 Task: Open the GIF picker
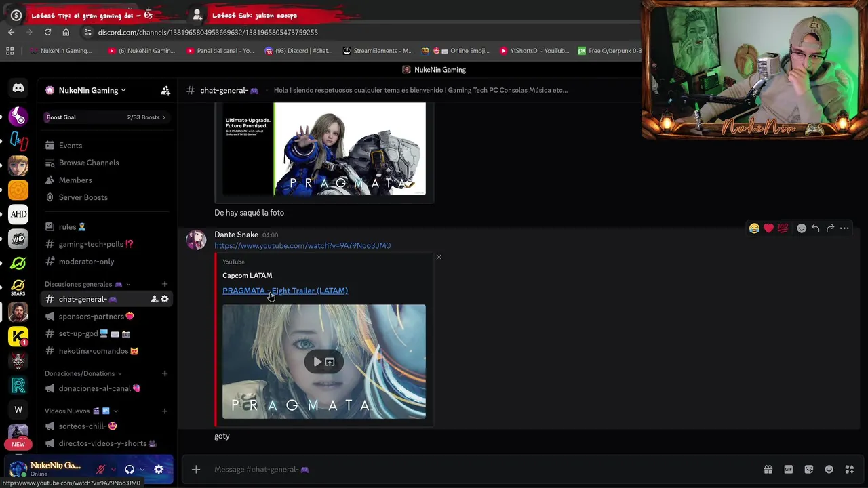789,469
